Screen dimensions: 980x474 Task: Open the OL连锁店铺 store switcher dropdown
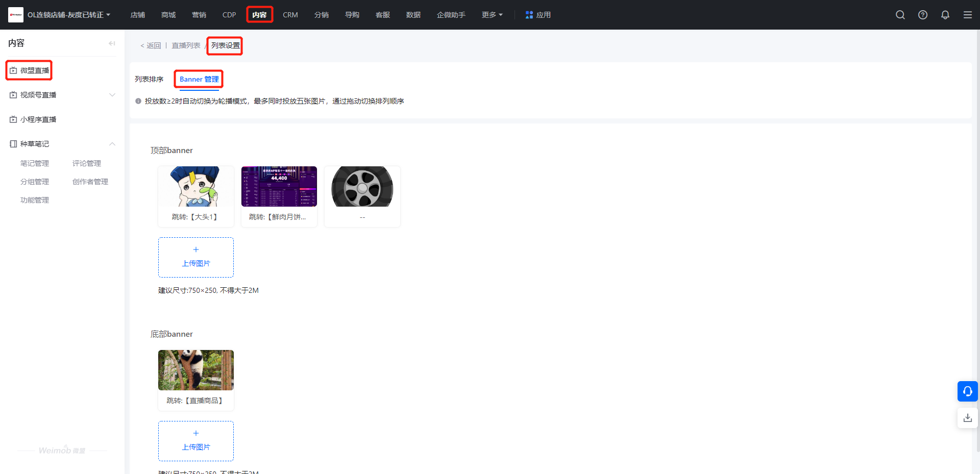(69, 15)
